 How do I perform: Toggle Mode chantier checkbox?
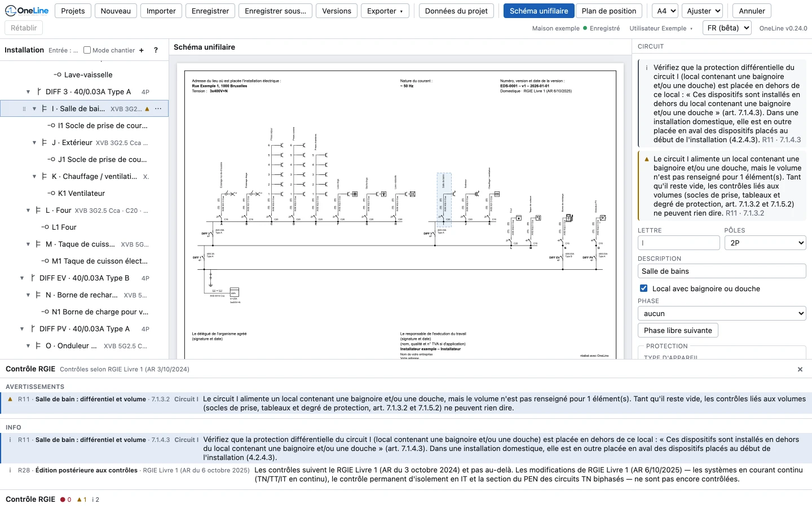click(x=87, y=50)
